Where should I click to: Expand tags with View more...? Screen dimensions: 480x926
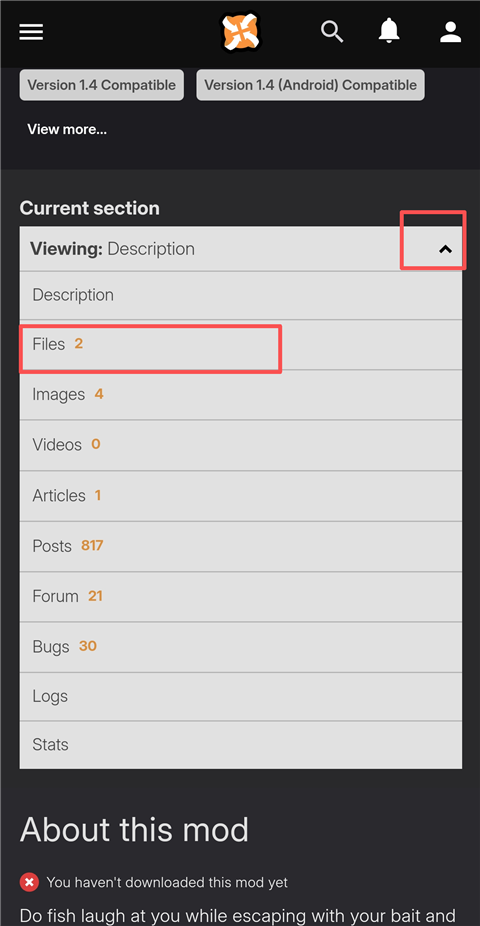coord(67,129)
